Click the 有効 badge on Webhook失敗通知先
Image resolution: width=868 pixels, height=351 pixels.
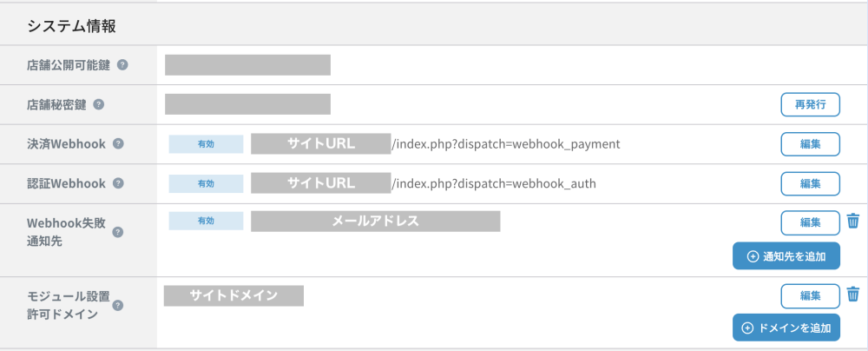click(x=206, y=222)
